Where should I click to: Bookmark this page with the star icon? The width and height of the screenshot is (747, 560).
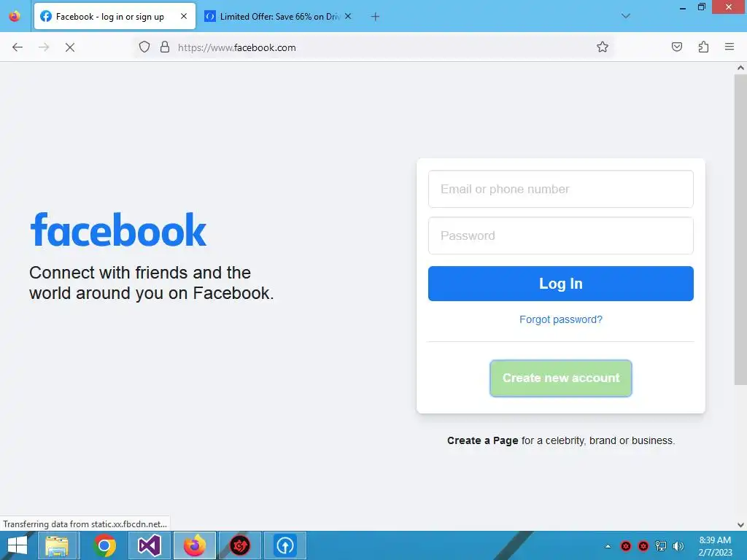(x=602, y=47)
